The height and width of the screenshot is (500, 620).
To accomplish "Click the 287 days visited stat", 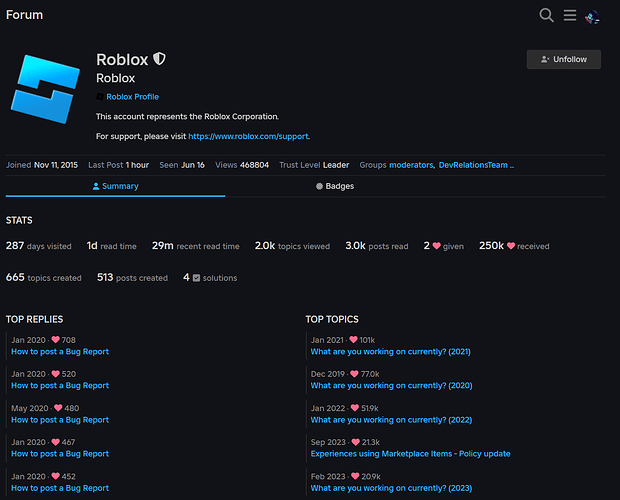I will click(39, 246).
